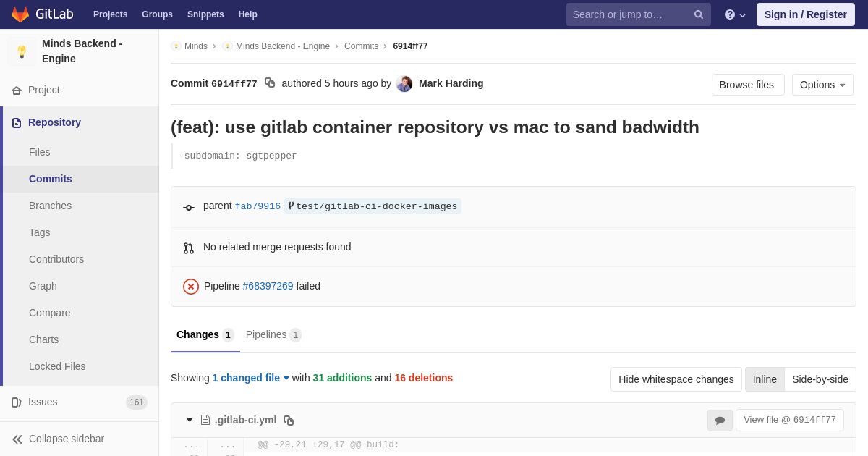Click the search magnifier icon
Image resolution: width=868 pixels, height=456 pixels.
point(699,14)
